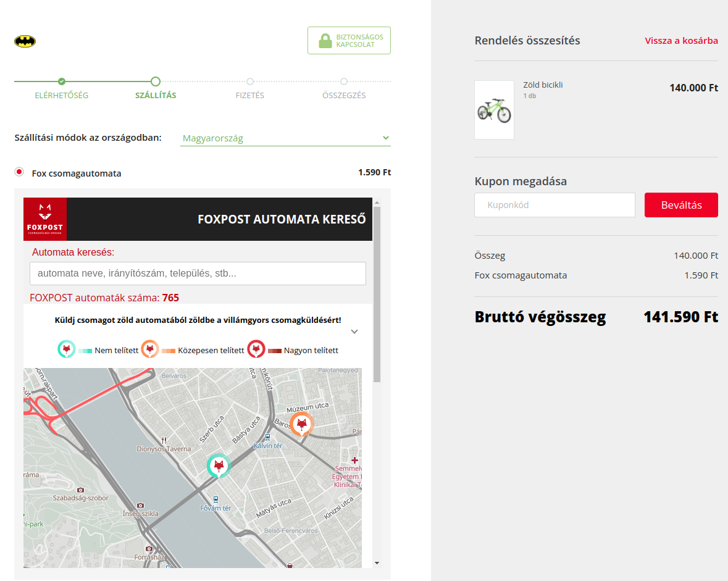The width and height of the screenshot is (728, 581).
Task: Click the Szabadság-szobor camera map icon
Action: coord(81,490)
